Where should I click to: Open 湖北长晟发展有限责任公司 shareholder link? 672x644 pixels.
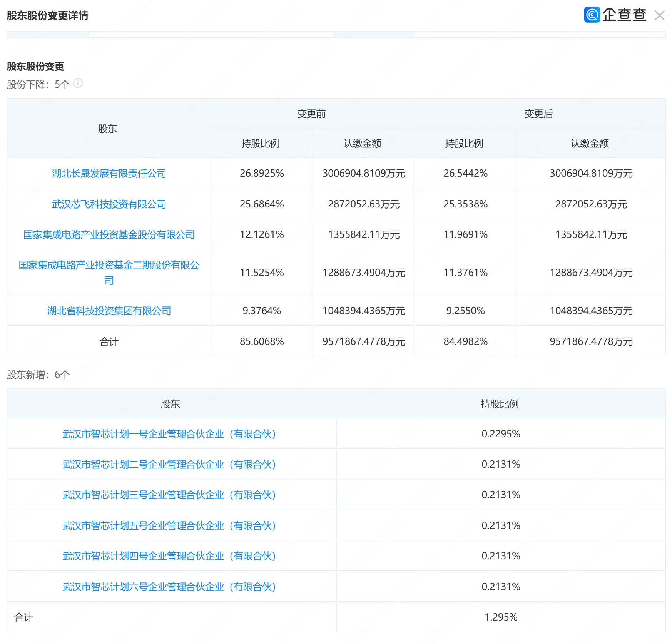pyautogui.click(x=109, y=174)
